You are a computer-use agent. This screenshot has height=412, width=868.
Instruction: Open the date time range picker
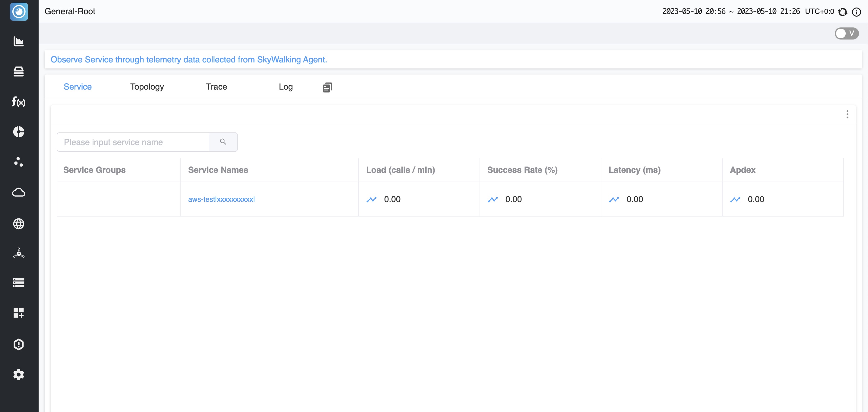point(731,11)
